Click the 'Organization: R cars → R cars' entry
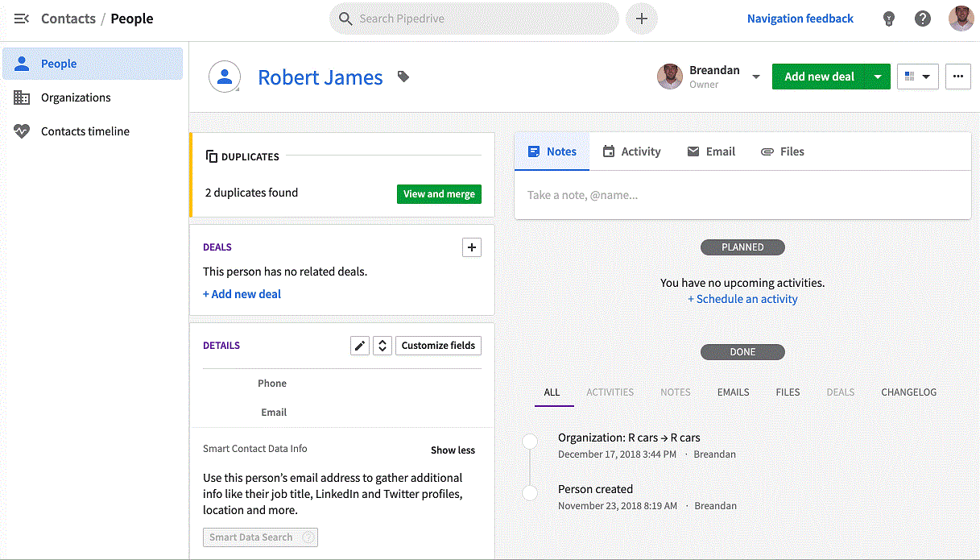Image resolution: width=980 pixels, height=560 pixels. pos(629,438)
